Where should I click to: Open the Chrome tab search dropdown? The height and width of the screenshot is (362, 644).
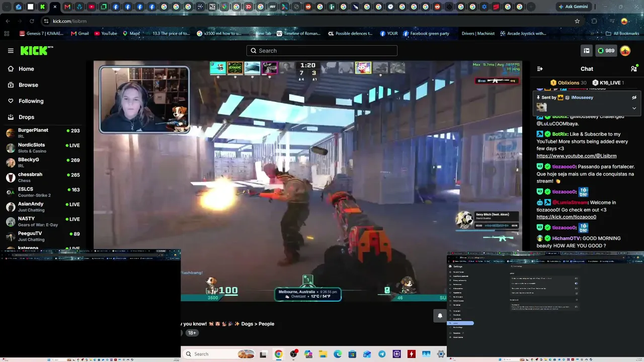[7, 7]
